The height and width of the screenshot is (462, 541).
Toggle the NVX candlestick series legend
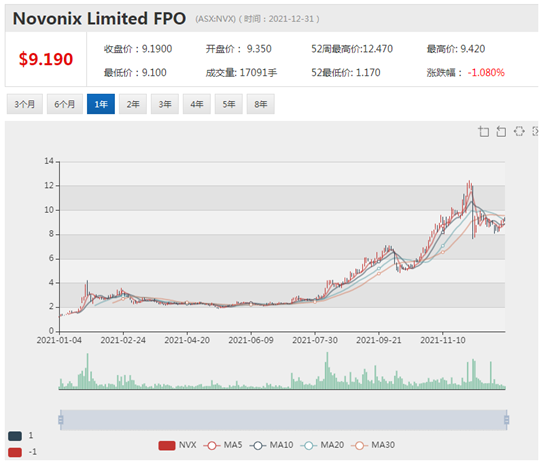point(177,445)
